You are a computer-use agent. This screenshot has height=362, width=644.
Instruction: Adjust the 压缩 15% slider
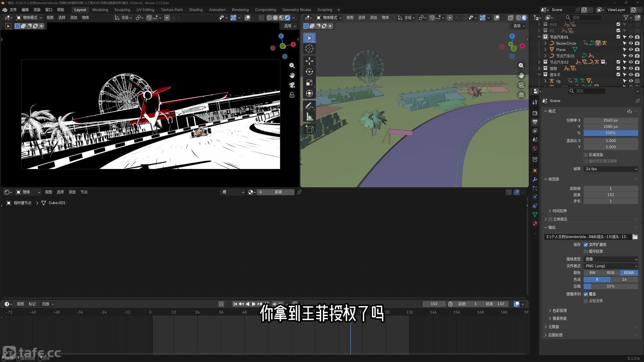(x=611, y=286)
